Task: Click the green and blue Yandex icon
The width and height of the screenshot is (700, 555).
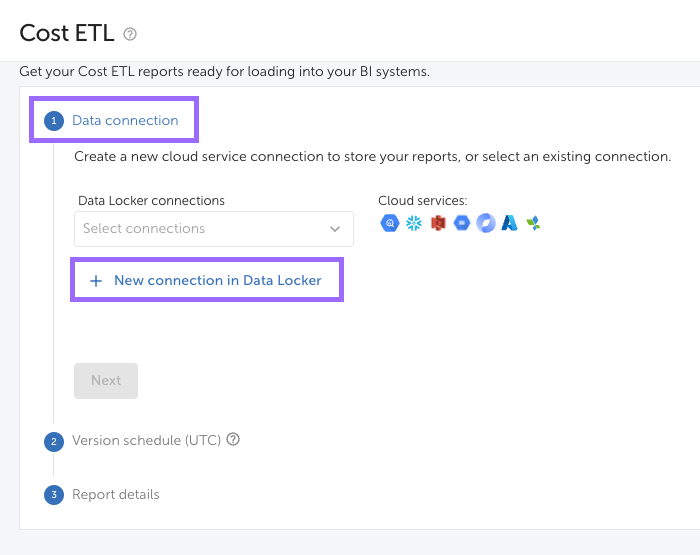Action: pyautogui.click(x=534, y=223)
